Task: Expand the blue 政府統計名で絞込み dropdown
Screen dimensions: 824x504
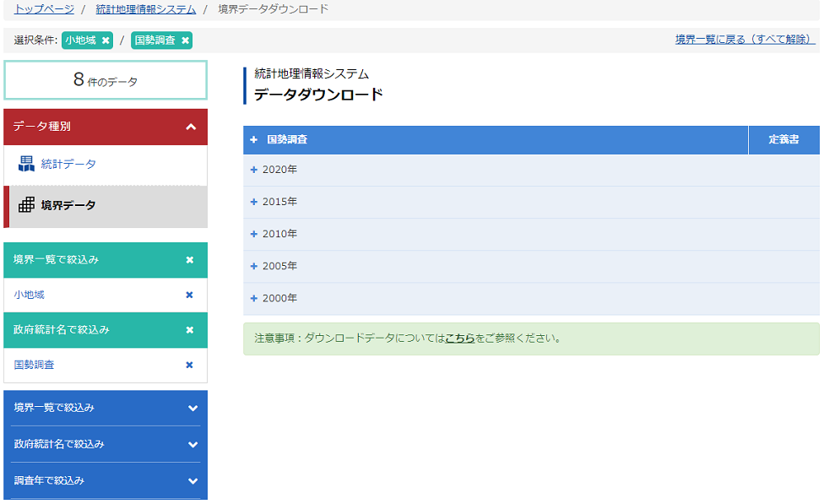Action: point(192,445)
